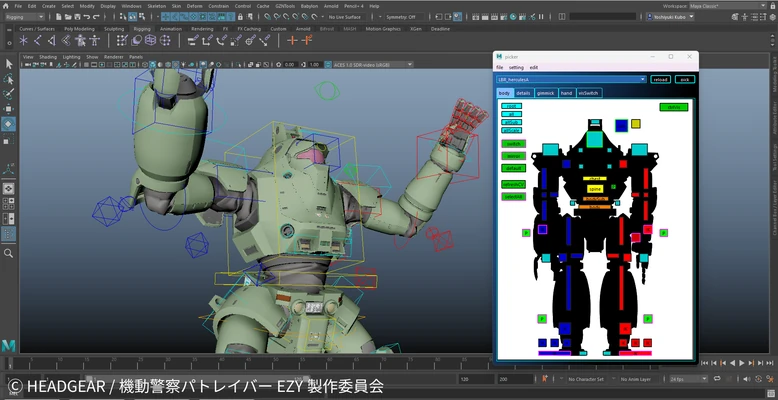Select the Move tool in toolbox
The image size is (778, 400).
point(8,109)
